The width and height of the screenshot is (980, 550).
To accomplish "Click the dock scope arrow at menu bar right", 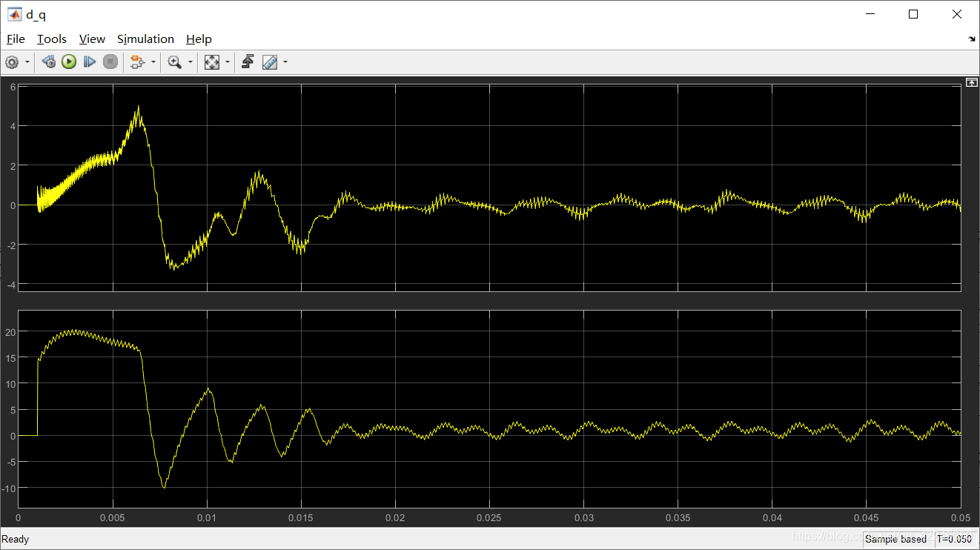I will [972, 39].
